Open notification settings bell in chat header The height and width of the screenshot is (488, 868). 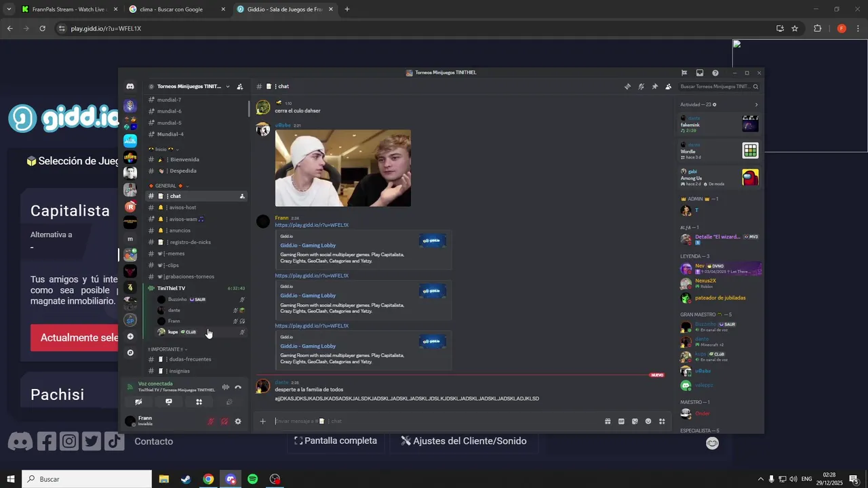pos(641,87)
